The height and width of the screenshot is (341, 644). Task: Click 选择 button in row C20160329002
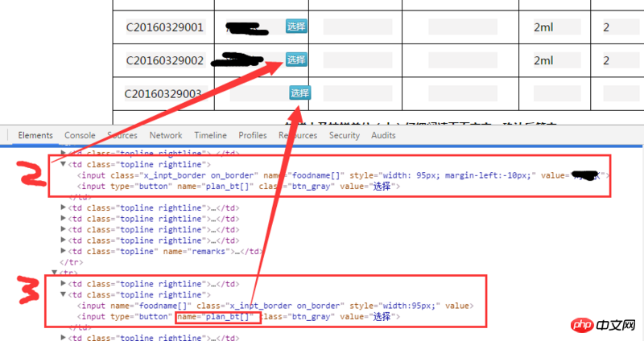(296, 60)
